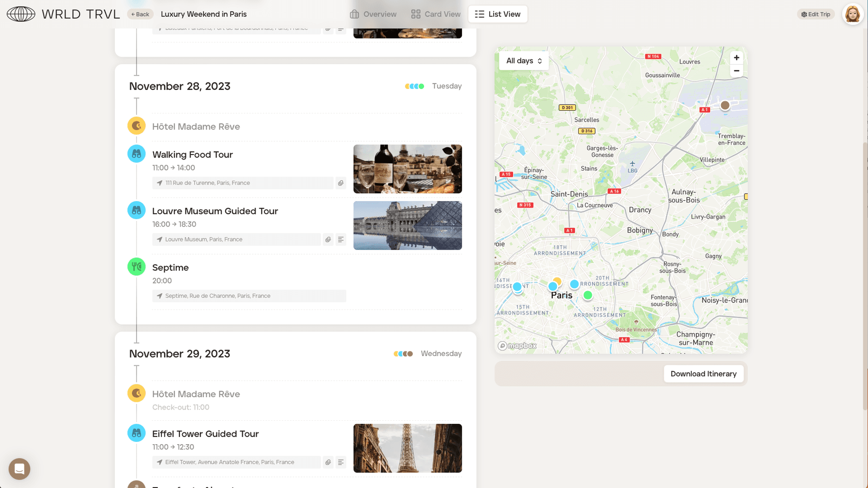Screen dimensions: 868x488
Task: Open the chat support bubble
Action: [19, 469]
